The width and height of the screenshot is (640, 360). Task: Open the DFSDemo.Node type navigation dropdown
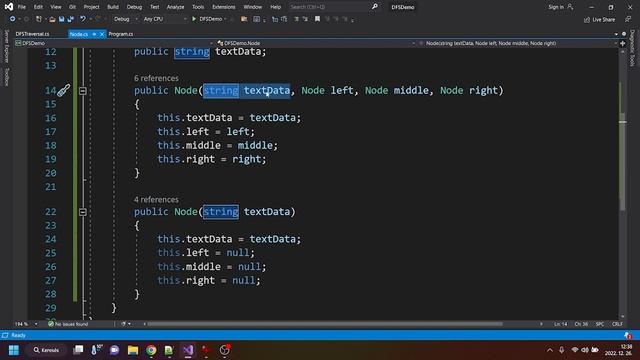tap(316, 43)
